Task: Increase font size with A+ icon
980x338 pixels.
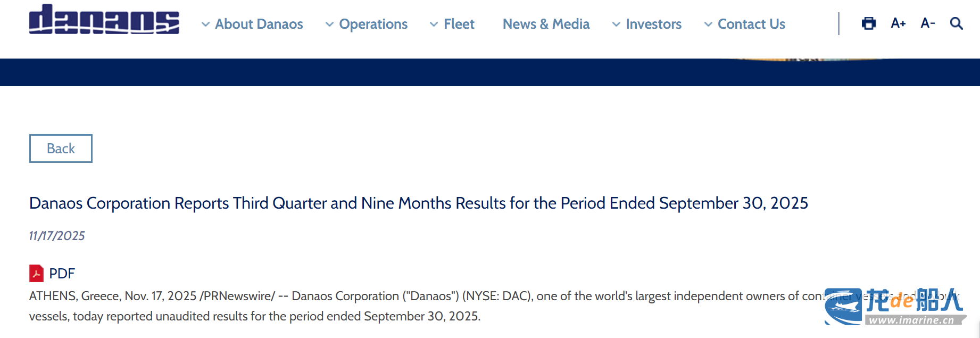Action: pos(898,23)
